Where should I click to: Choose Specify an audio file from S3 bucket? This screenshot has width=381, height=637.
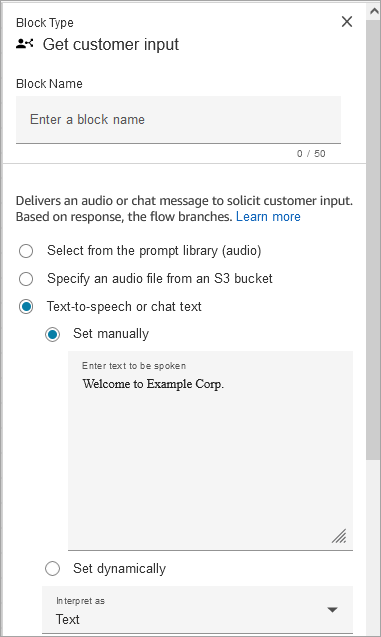pyautogui.click(x=26, y=279)
